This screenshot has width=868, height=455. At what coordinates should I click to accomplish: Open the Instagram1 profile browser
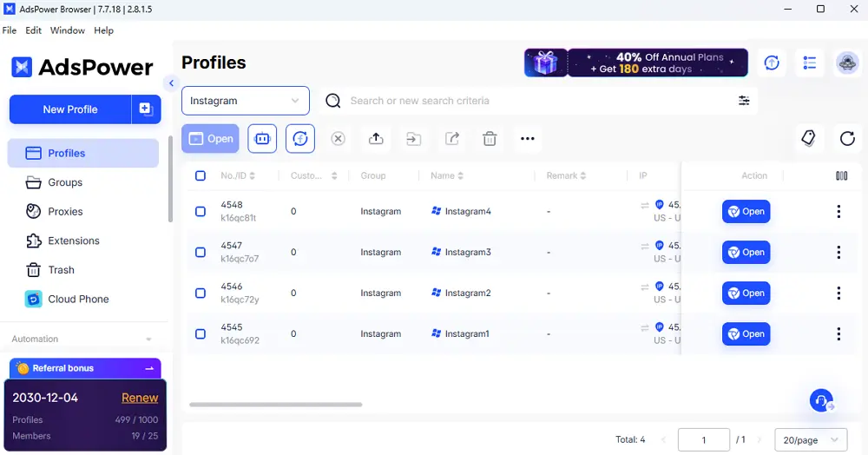click(x=746, y=333)
